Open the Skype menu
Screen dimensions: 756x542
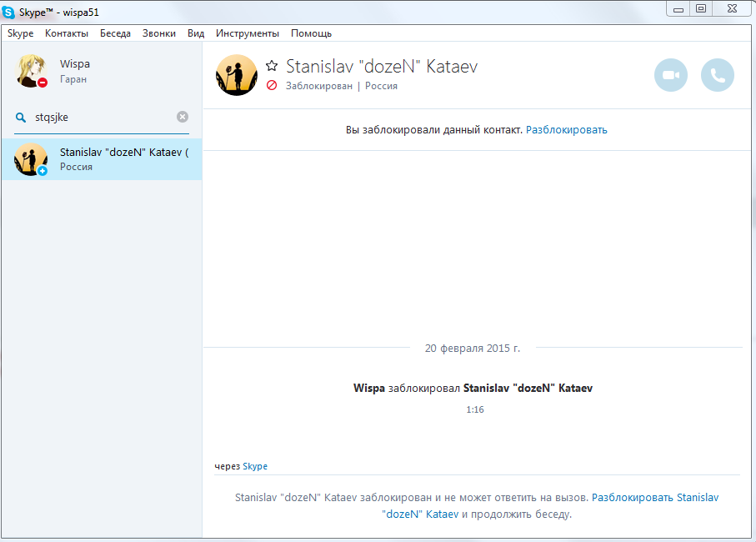click(20, 33)
